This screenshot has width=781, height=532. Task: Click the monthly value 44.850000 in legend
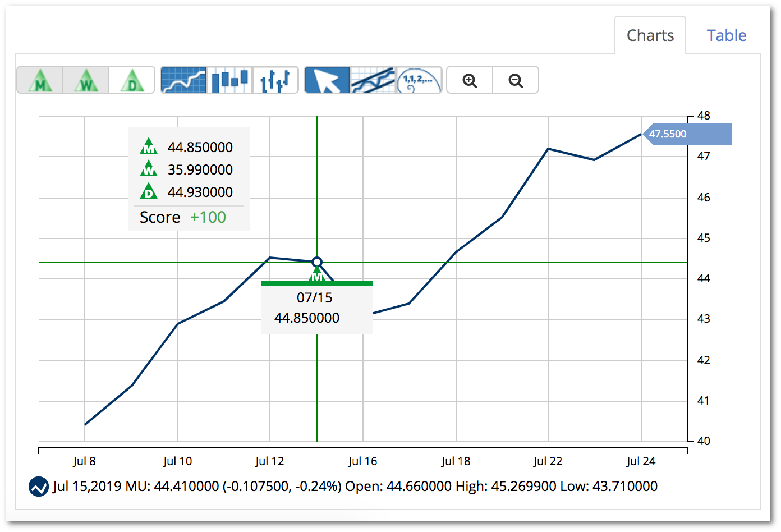200,147
